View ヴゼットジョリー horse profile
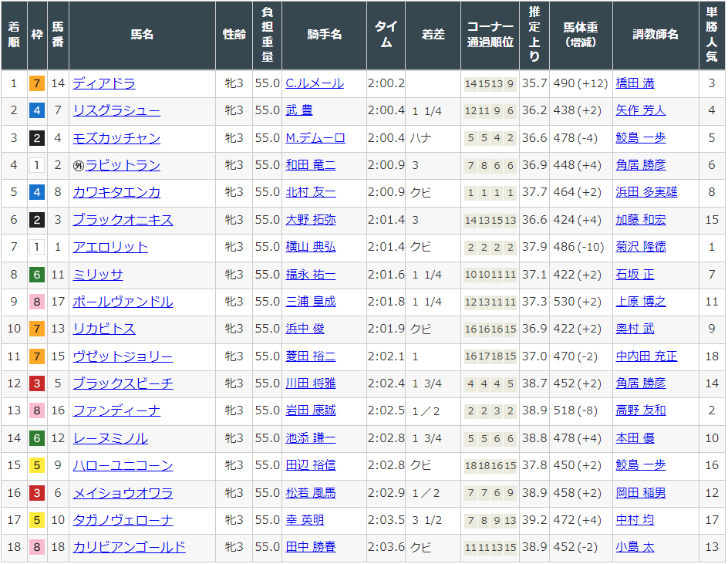The height and width of the screenshot is (564, 728). coord(123,356)
